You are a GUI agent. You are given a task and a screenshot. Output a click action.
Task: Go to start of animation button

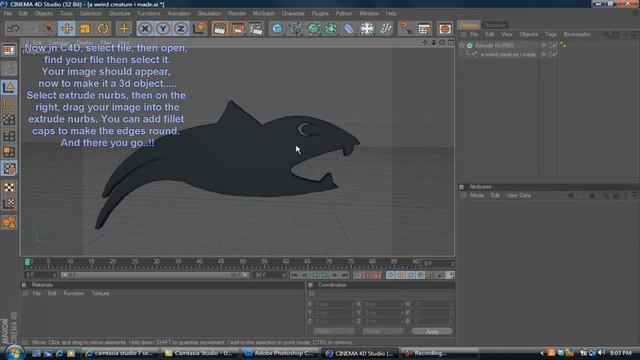pyautogui.click(x=294, y=276)
